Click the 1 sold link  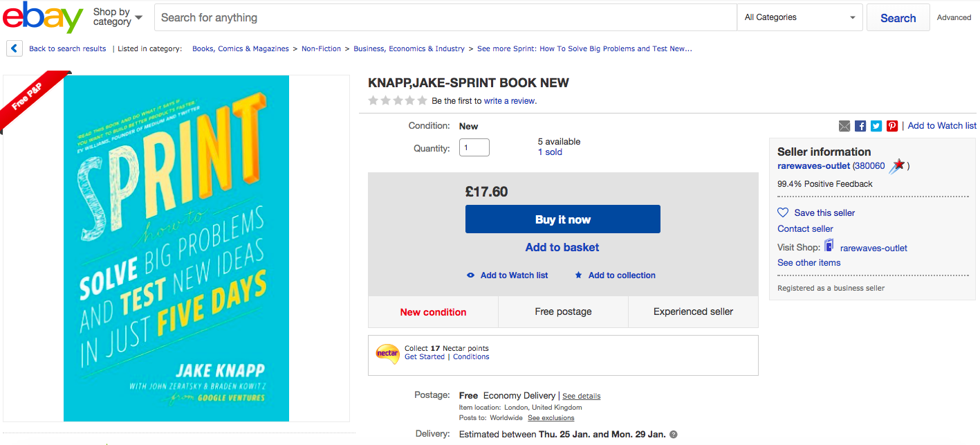pyautogui.click(x=550, y=152)
